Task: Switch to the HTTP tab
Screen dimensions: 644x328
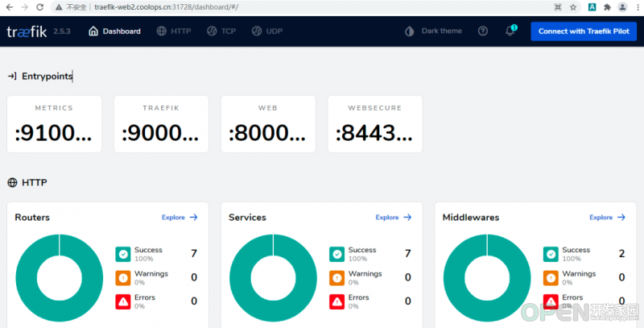Action: pyautogui.click(x=174, y=31)
